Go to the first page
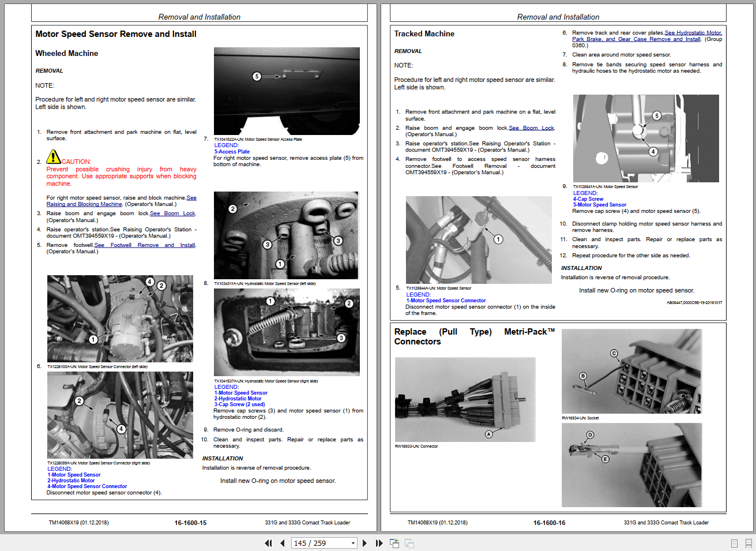The image size is (756, 551). click(x=268, y=543)
